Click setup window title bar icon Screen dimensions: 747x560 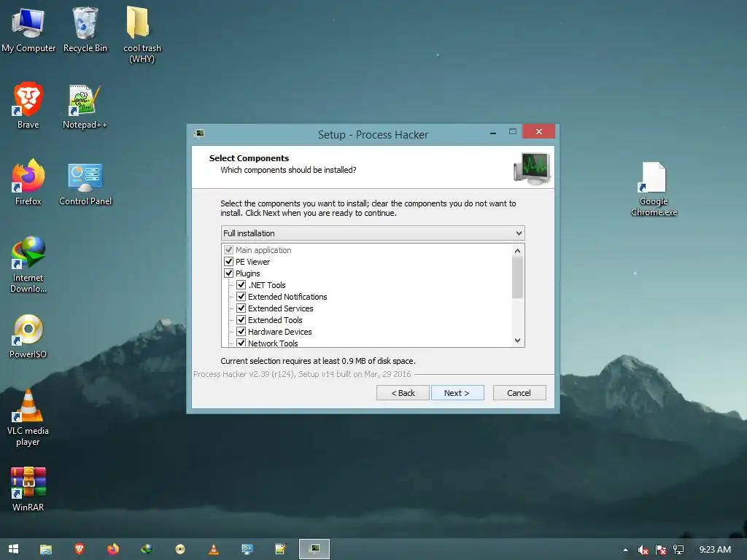tap(199, 134)
